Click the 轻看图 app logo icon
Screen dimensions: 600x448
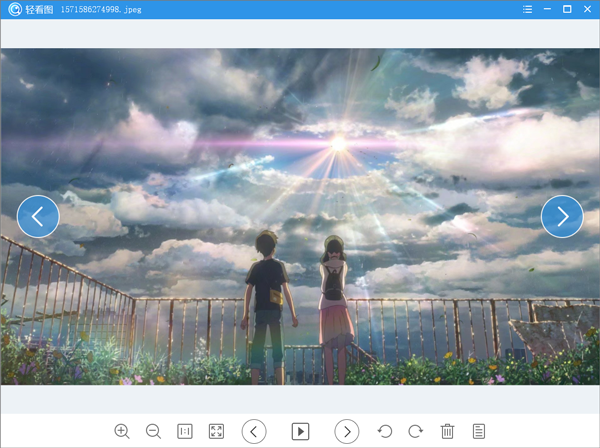(x=14, y=9)
